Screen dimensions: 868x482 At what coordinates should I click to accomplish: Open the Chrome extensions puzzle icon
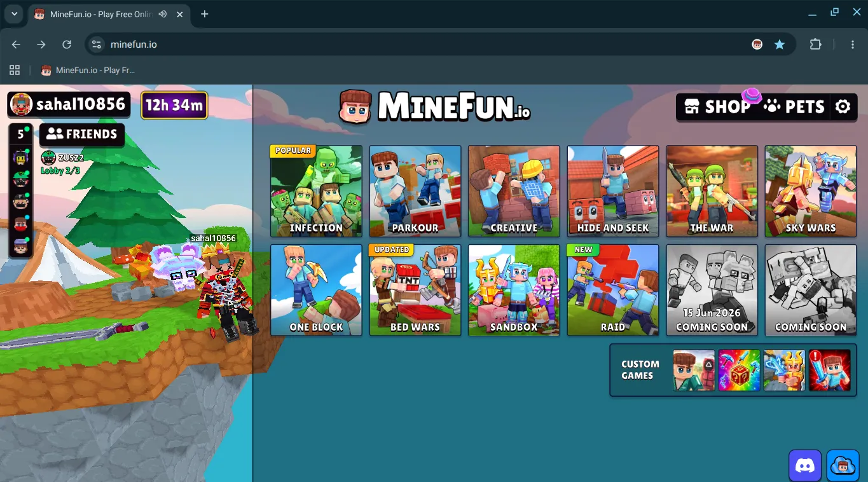815,45
